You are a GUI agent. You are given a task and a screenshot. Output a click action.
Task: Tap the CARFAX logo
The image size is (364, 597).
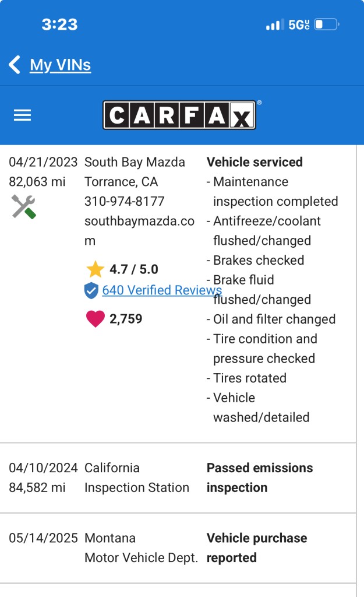point(179,115)
